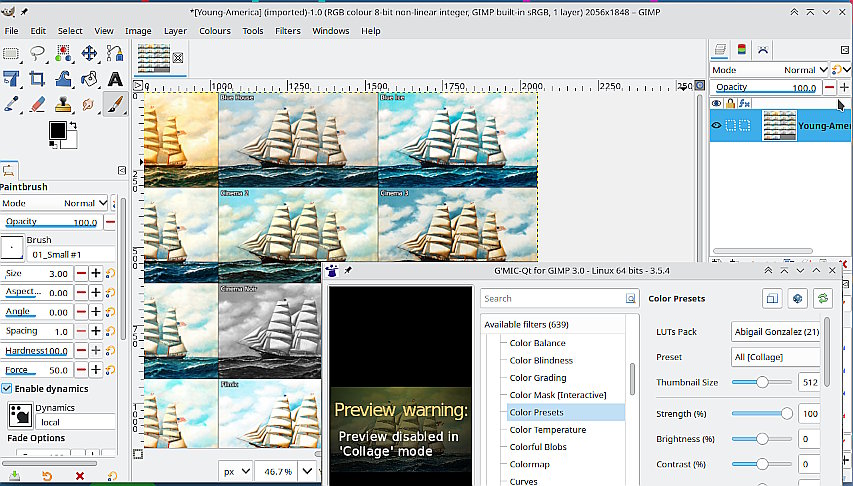The width and height of the screenshot is (853, 486).
Task: Select Color Temperature filter in list
Action: (547, 430)
